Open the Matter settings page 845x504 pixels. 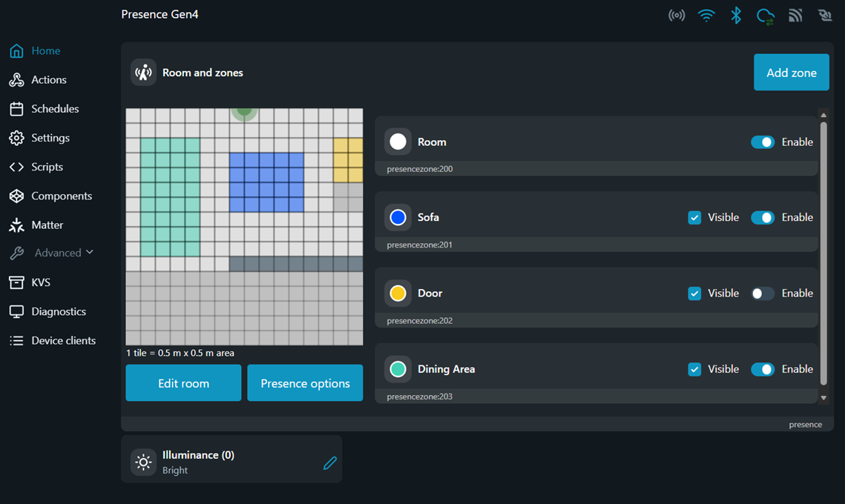point(47,225)
